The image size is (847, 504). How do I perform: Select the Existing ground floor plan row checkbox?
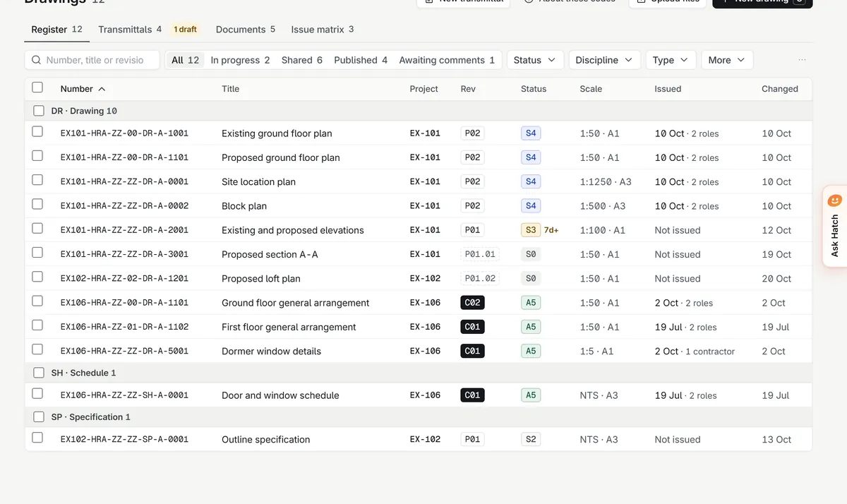pyautogui.click(x=37, y=131)
